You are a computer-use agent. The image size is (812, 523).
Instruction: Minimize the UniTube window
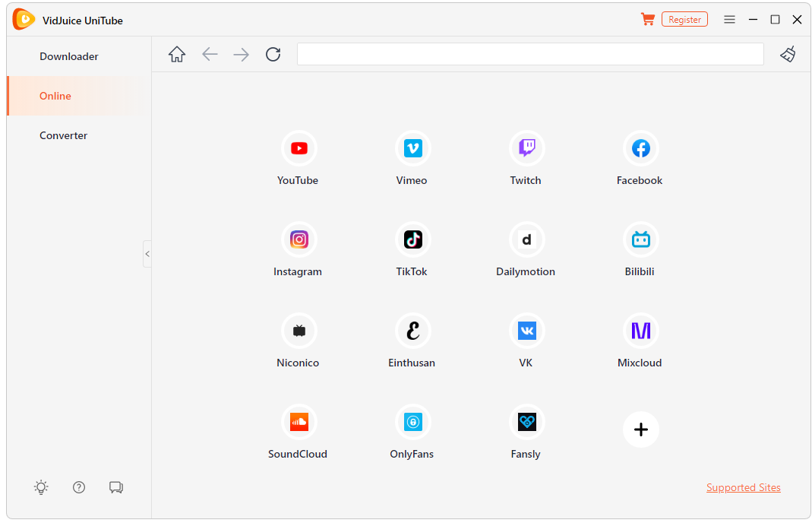pyautogui.click(x=753, y=19)
